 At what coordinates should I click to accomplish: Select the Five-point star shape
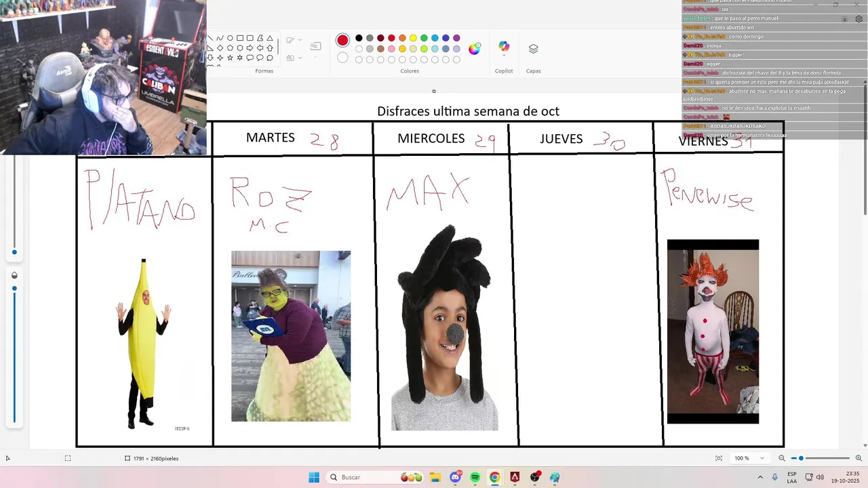[x=230, y=58]
